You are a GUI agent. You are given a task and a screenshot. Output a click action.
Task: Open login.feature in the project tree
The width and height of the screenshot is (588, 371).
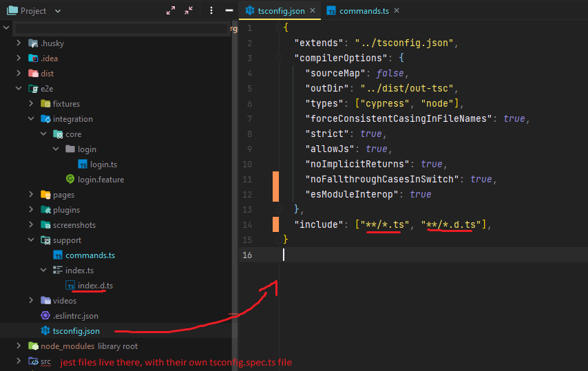(101, 180)
